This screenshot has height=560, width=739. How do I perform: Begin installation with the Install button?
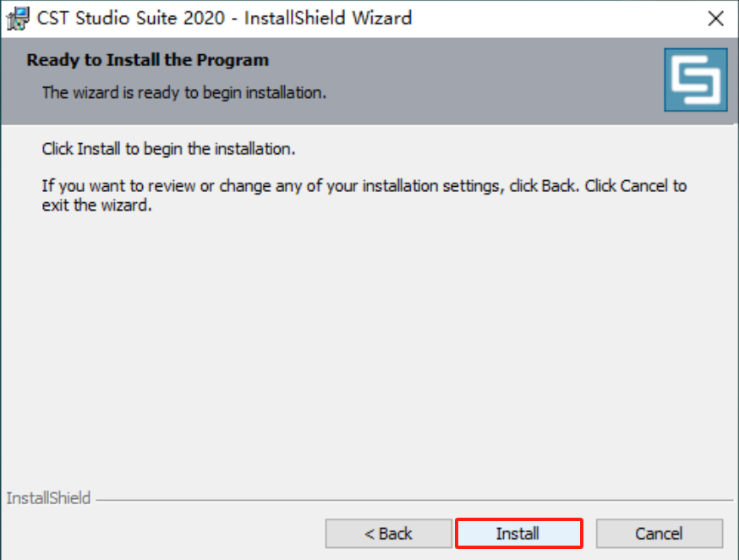(519, 534)
